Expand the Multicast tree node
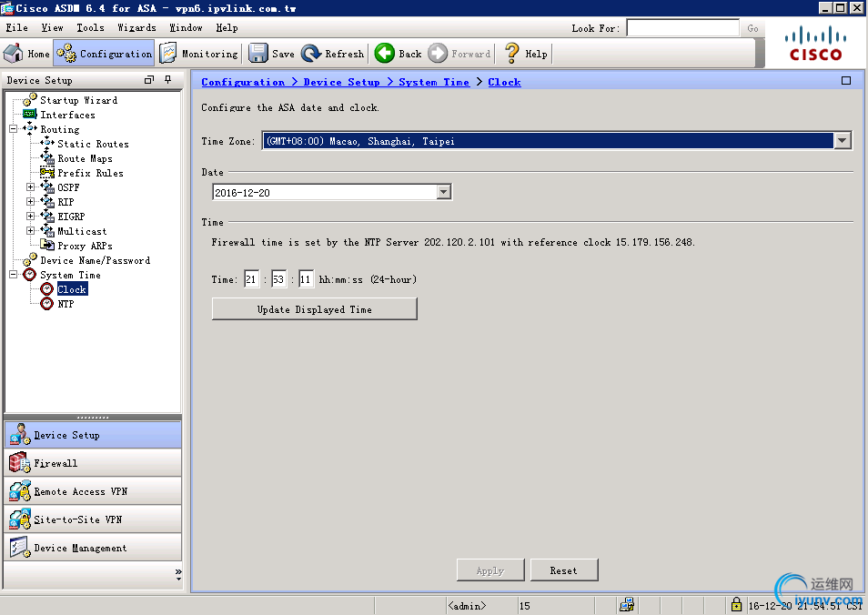The width and height of the screenshot is (868, 615). tap(31, 230)
